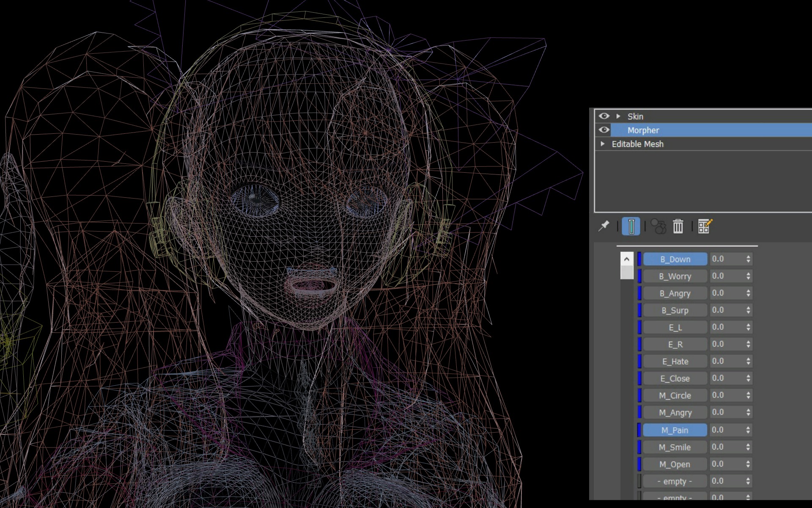Toggle Show End Result icon
The width and height of the screenshot is (812, 508).
[631, 226]
